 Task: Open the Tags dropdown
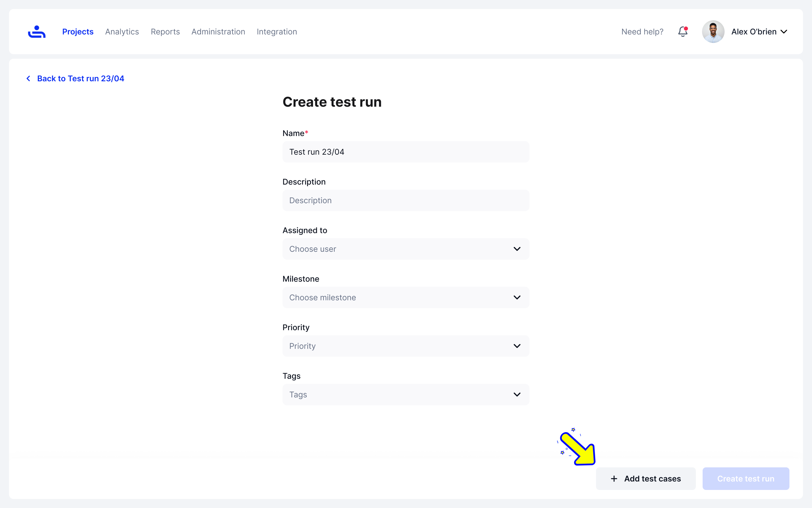pos(406,395)
